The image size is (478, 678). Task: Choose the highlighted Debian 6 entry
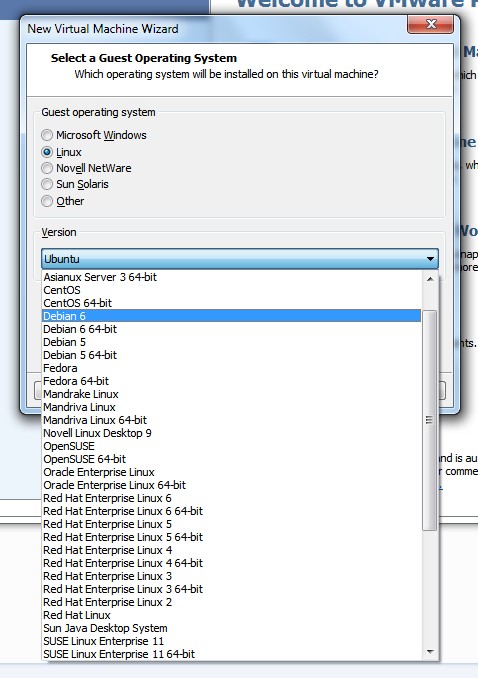pos(231,316)
